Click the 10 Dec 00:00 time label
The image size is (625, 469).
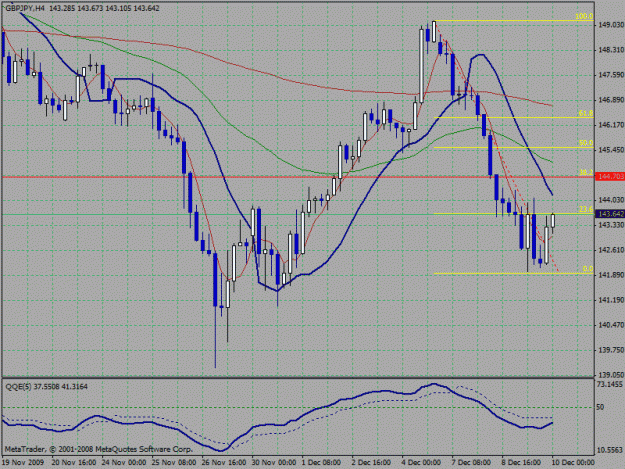click(x=573, y=463)
